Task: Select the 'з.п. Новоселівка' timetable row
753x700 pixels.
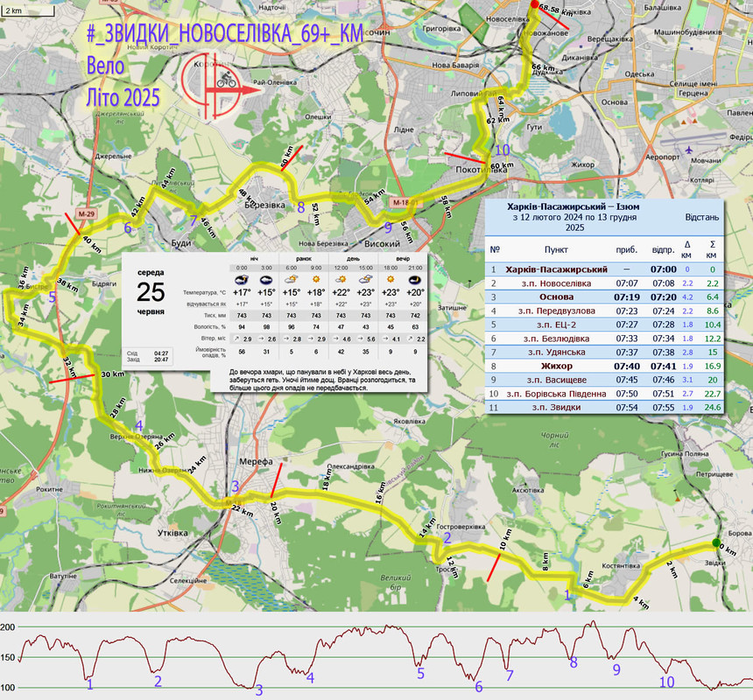Action: pyautogui.click(x=604, y=283)
